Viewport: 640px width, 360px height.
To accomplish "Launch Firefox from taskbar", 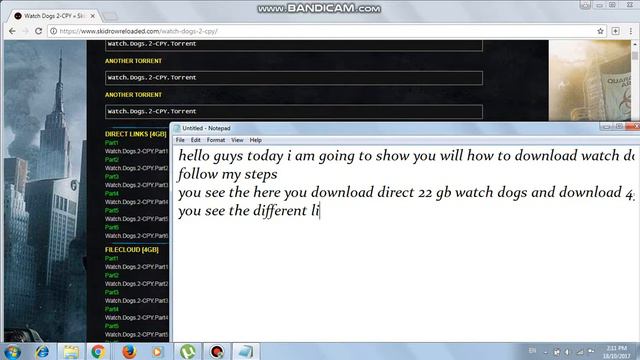I will (129, 351).
